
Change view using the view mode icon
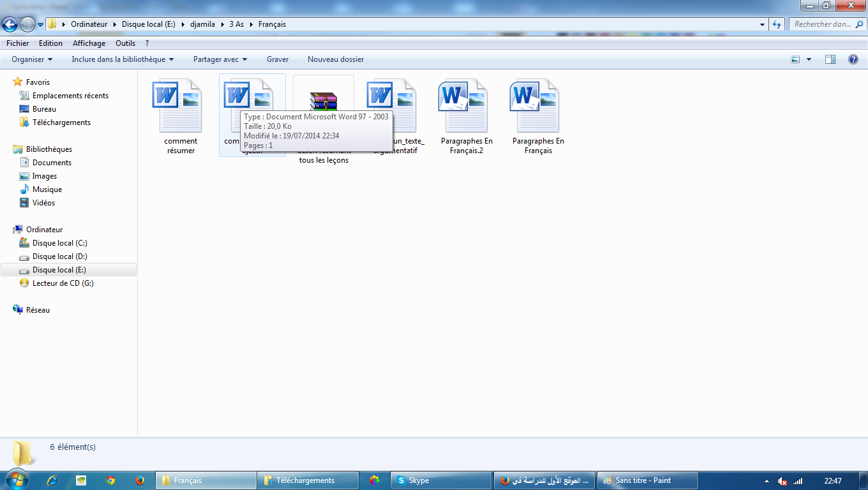[795, 59]
